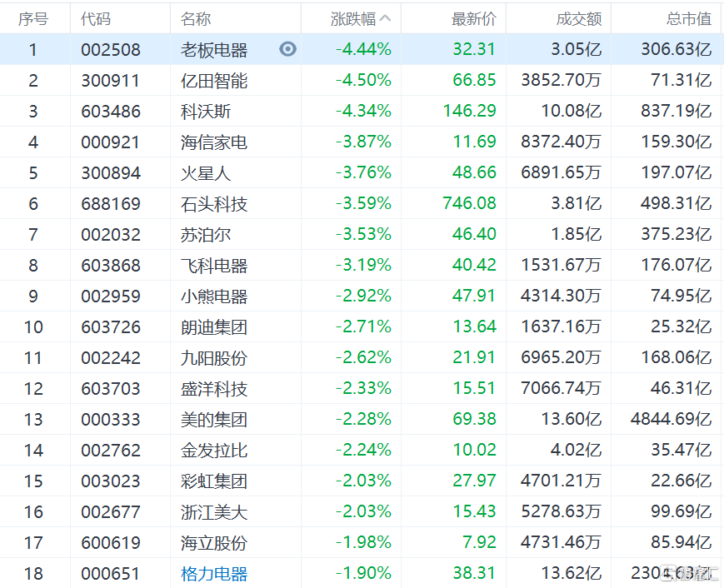724x588 pixels.
Task: Open 盛洋科技 stock name
Action: (x=214, y=389)
